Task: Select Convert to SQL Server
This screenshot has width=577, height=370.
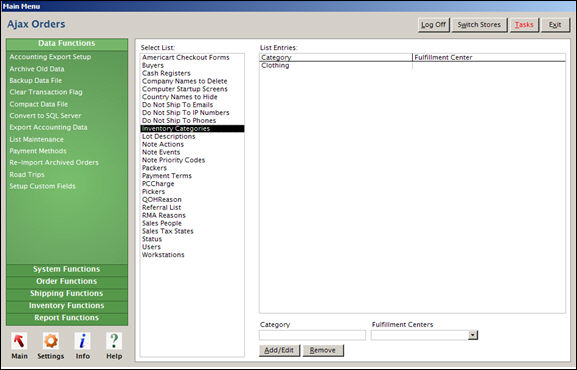Action: tap(45, 116)
